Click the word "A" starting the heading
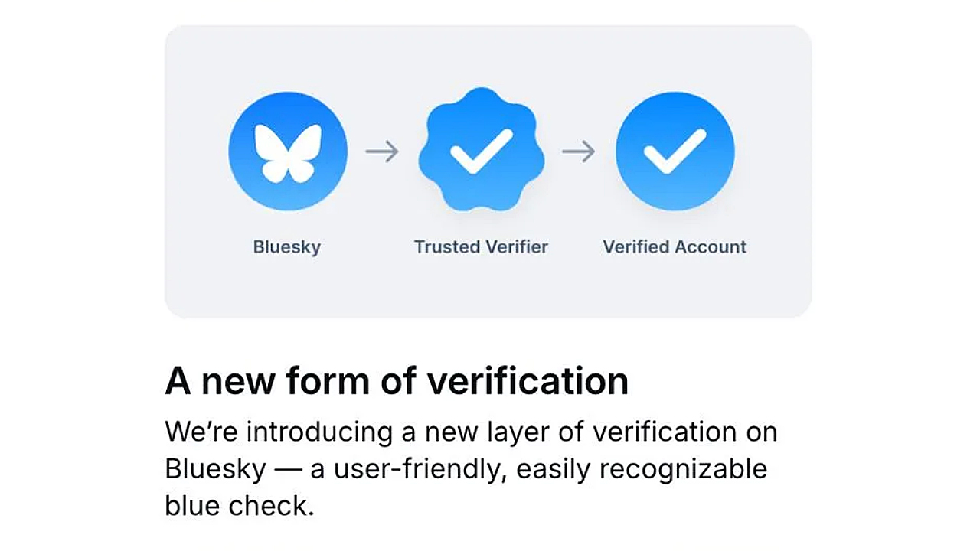 (x=178, y=380)
